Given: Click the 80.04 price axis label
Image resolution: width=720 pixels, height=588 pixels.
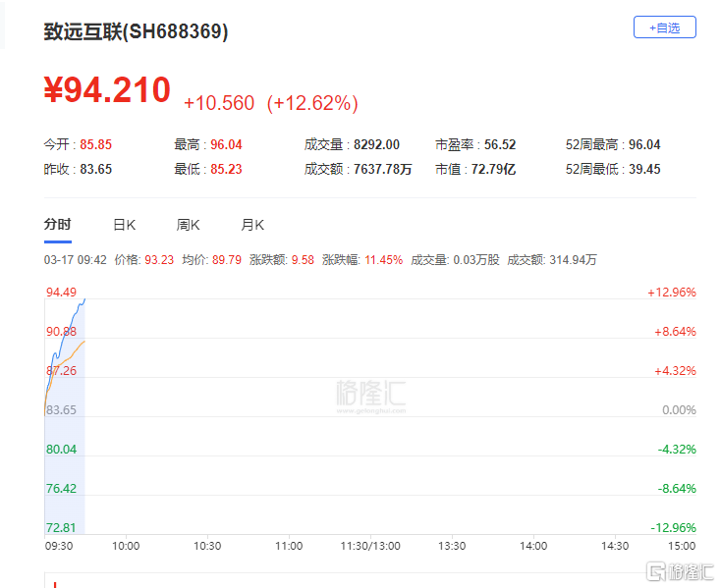Looking at the screenshot, I should click(61, 449).
